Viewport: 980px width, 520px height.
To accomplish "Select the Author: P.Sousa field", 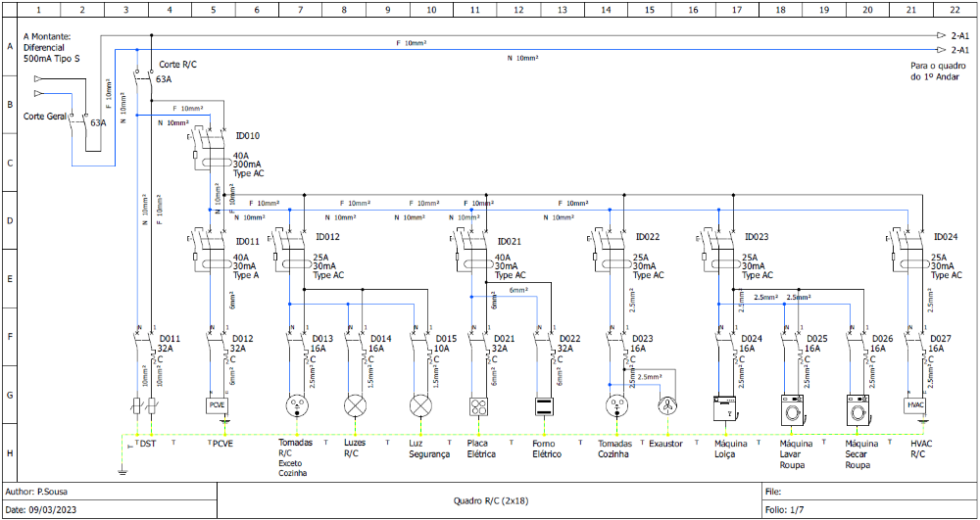I will [x=39, y=492].
